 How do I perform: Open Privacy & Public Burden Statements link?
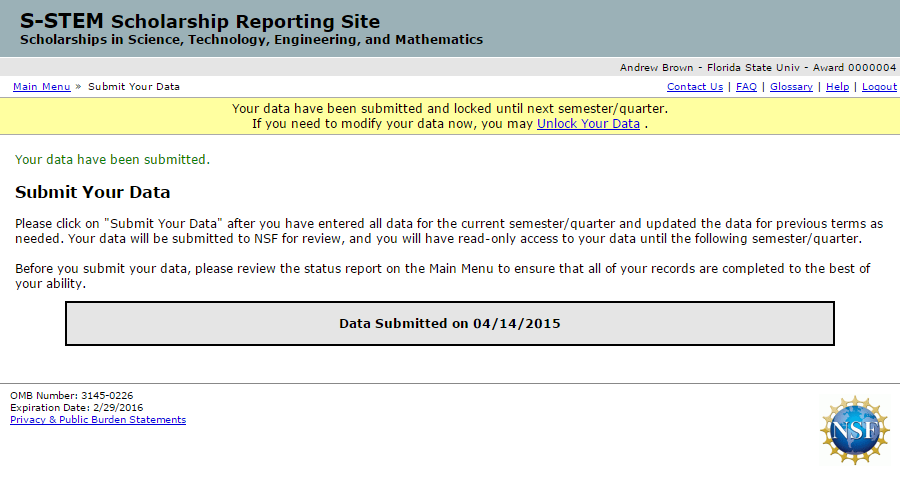(x=98, y=419)
